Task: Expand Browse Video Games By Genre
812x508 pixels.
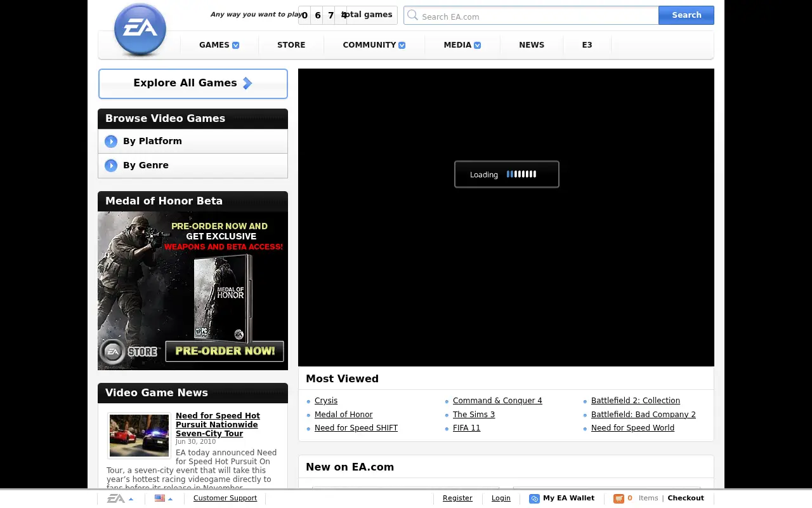Action: pos(193,166)
